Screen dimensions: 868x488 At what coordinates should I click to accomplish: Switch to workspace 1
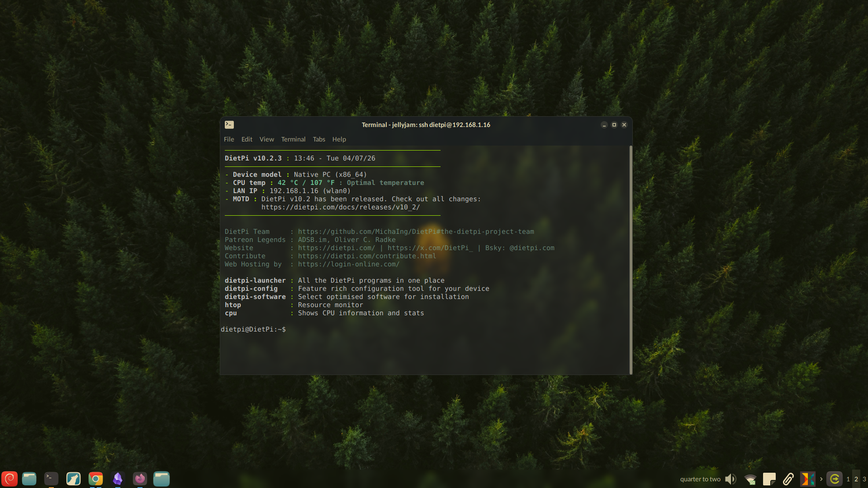(x=848, y=479)
